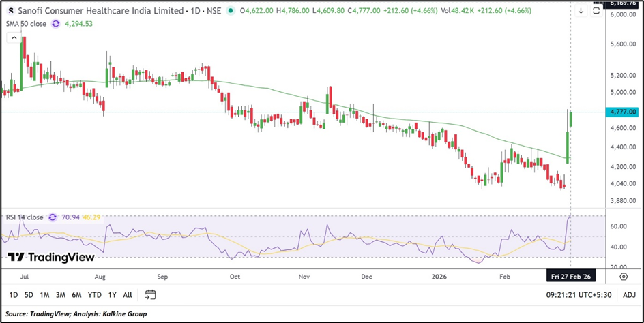644x323 pixels.
Task: Click the down arrow icon at top right
Action: [581, 11]
